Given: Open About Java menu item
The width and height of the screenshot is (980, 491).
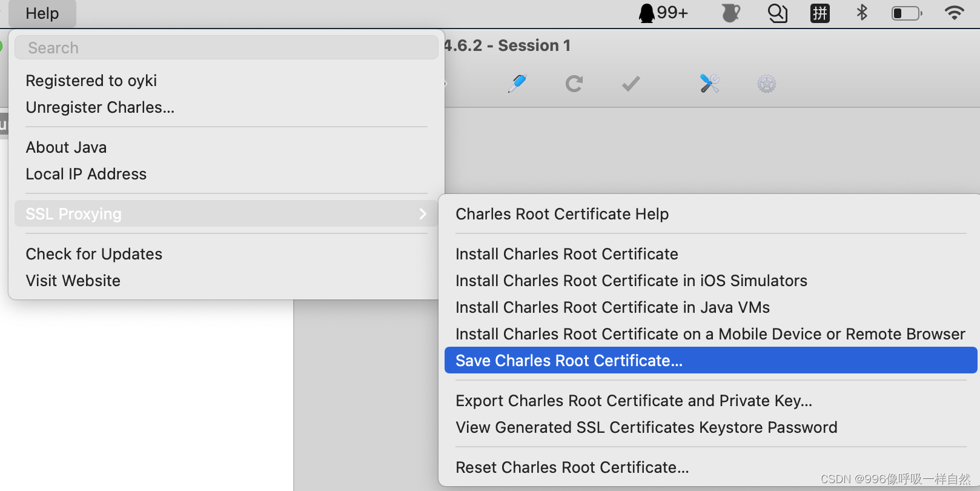Looking at the screenshot, I should [226, 147].
